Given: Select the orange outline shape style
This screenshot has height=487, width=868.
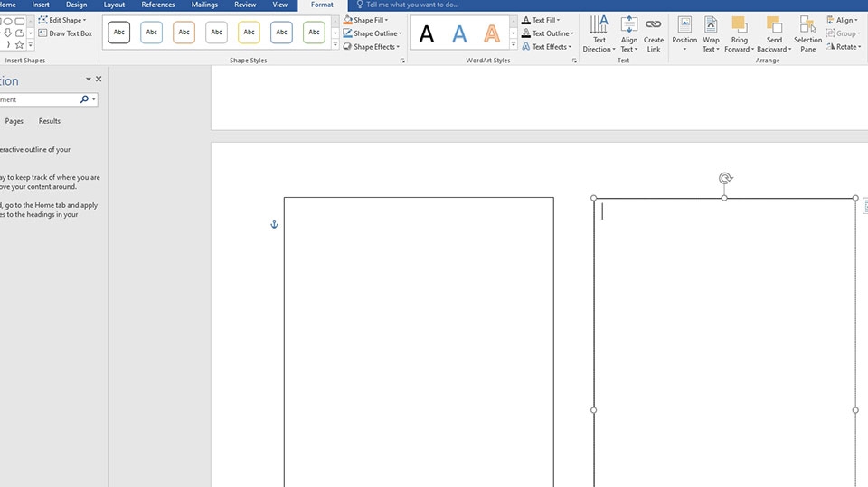Looking at the screenshot, I should coord(184,33).
